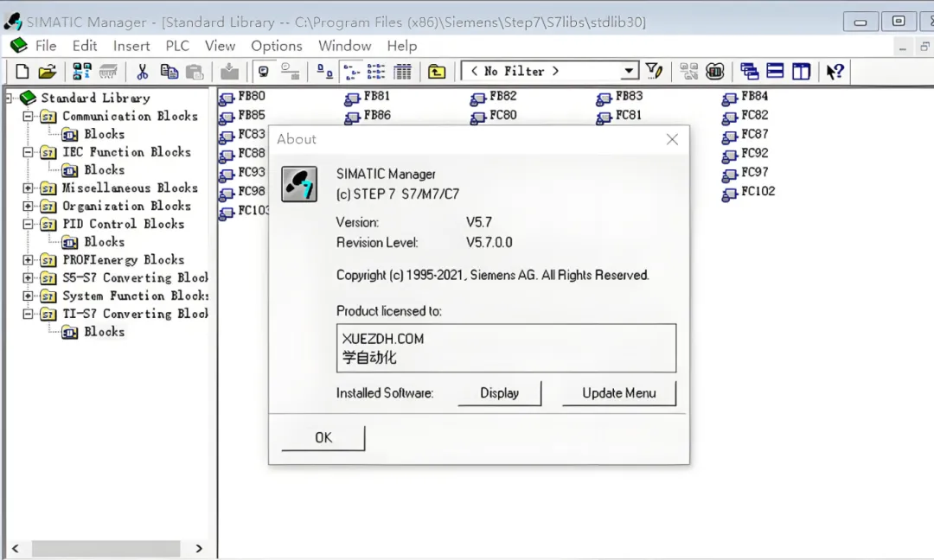Switch to Small Icons view
This screenshot has height=560, width=934.
click(x=351, y=72)
